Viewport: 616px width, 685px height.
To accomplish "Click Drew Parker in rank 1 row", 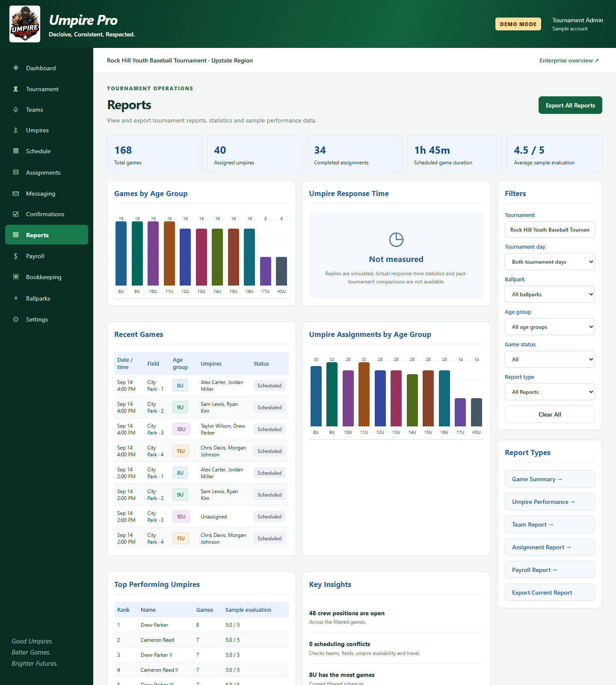I will pos(154,625).
